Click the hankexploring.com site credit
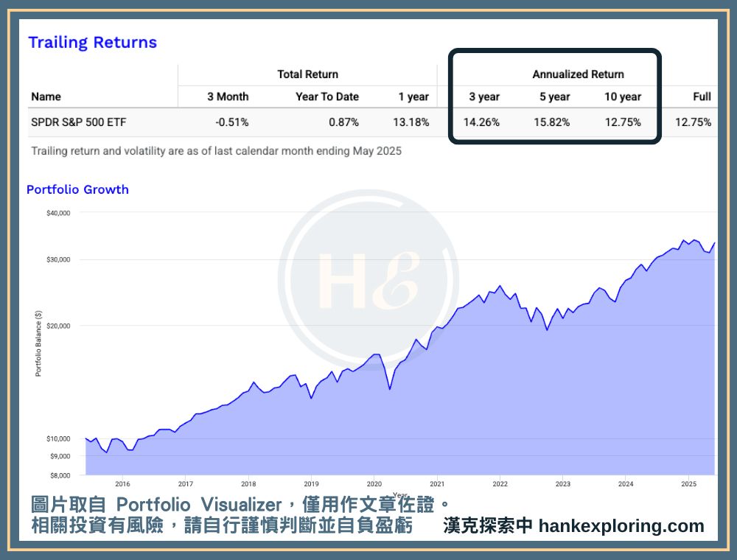The height and width of the screenshot is (560, 737). pyautogui.click(x=573, y=525)
